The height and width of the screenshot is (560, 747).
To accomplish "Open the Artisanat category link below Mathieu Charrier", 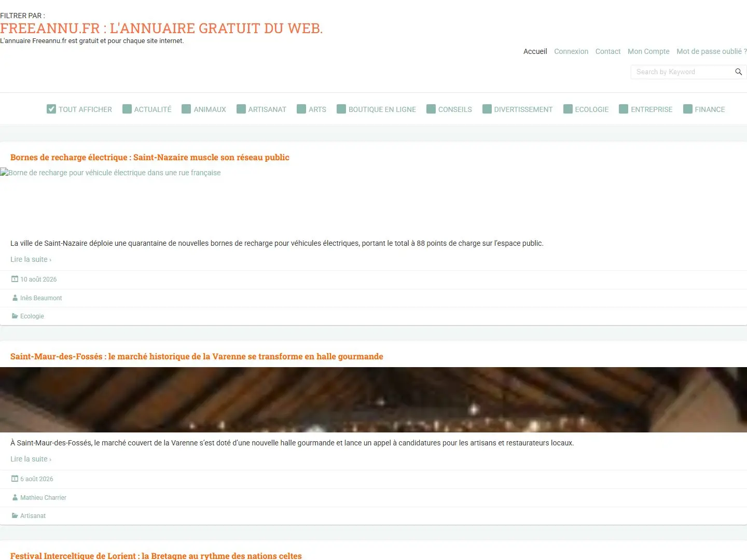I will click(x=33, y=515).
